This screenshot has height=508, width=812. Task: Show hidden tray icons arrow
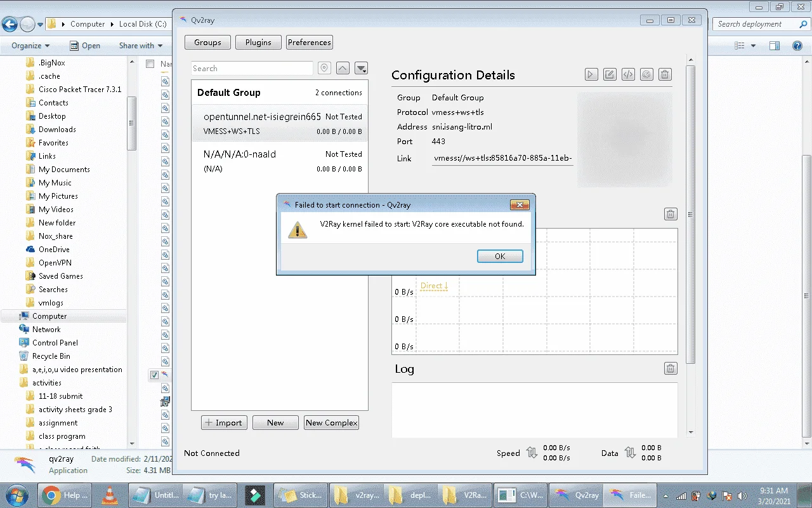pyautogui.click(x=665, y=496)
